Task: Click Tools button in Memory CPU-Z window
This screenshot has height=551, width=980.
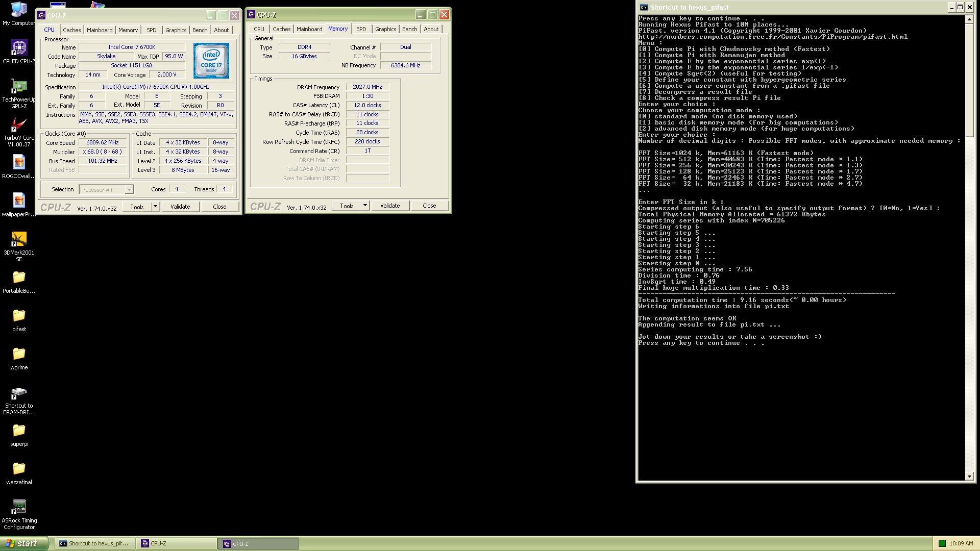Action: (347, 206)
